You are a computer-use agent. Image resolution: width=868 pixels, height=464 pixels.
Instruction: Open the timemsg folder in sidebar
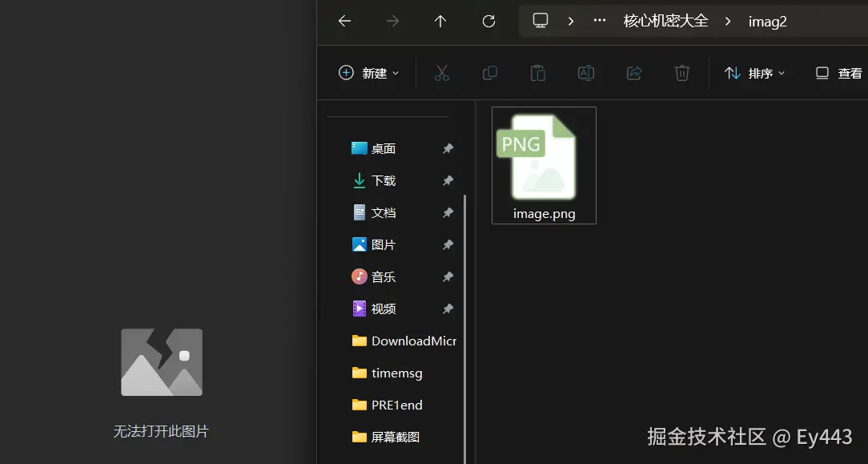click(387, 373)
